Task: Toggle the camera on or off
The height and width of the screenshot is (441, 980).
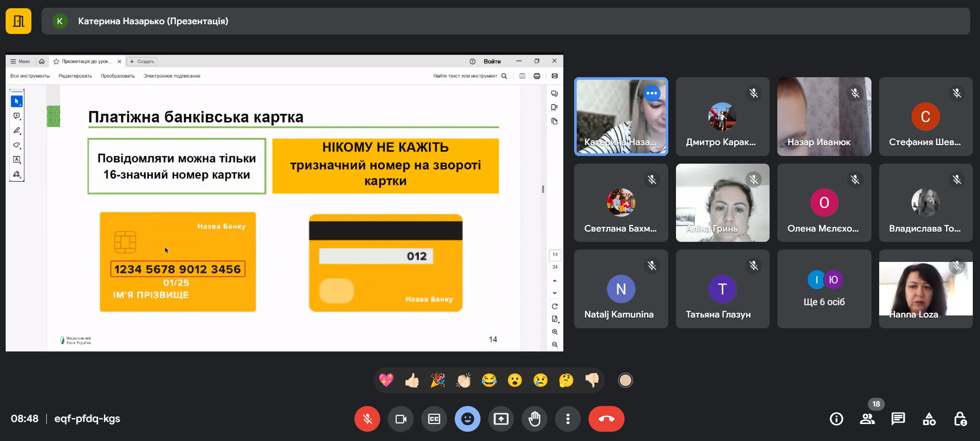Action: [x=401, y=419]
